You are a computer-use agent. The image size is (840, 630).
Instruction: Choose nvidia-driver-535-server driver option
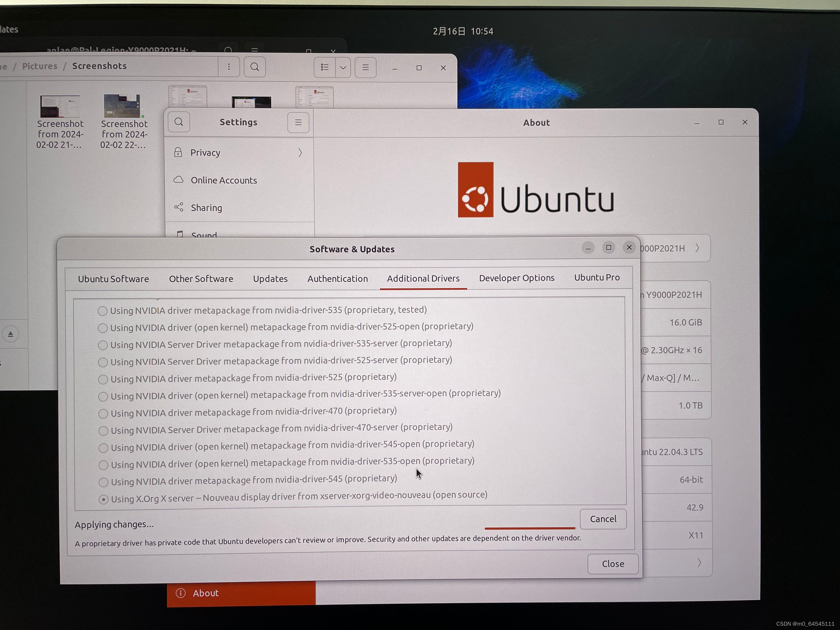[x=103, y=345]
